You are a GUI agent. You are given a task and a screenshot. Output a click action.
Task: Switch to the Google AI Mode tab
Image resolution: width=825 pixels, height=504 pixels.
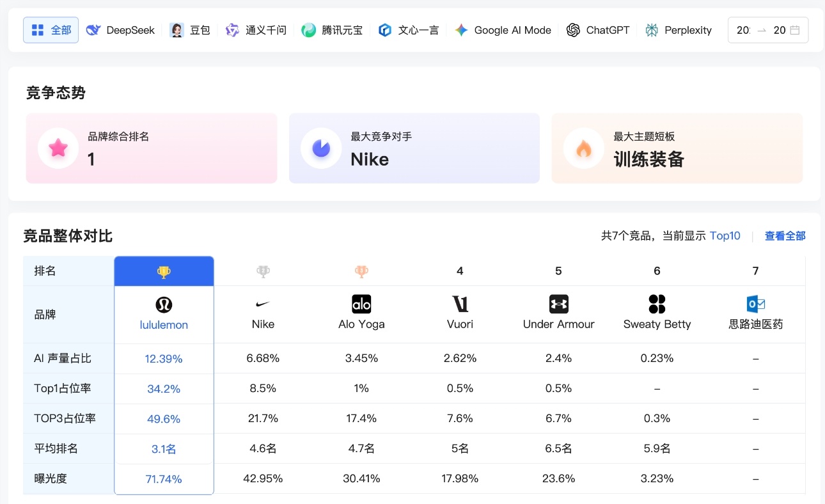pyautogui.click(x=503, y=30)
